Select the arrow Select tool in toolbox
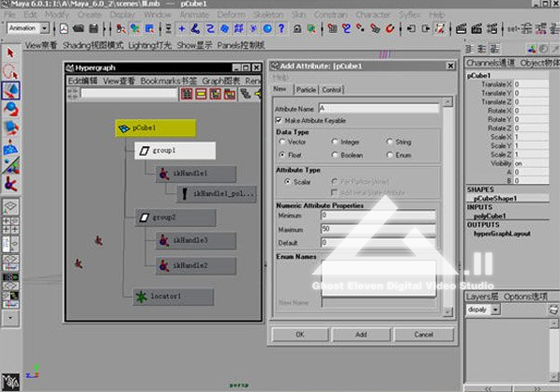Viewport: 560px width, 392px height. [10, 53]
